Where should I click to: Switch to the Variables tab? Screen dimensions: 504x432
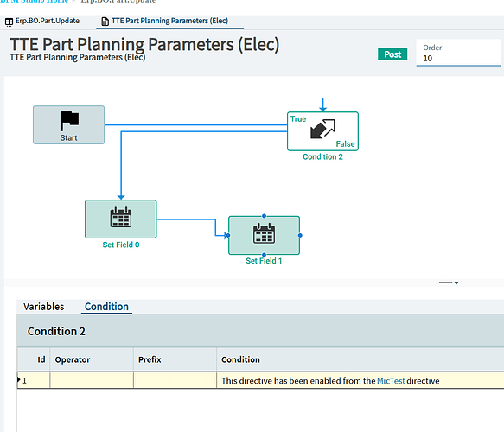(44, 307)
